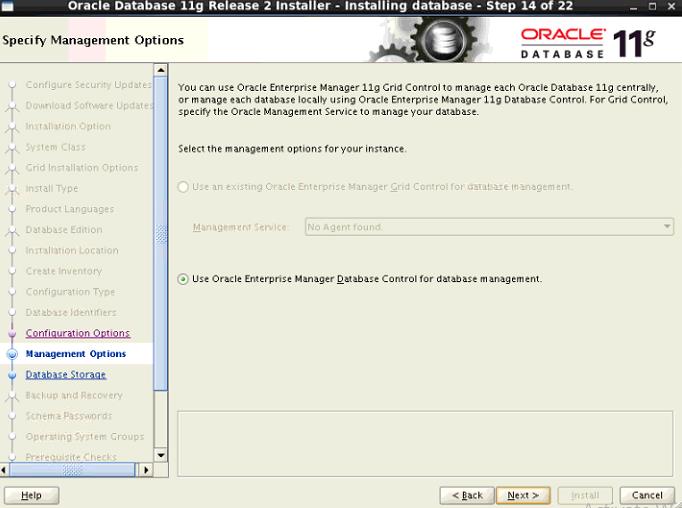Click scroll down arrow in steps panel
Viewport: 682px width, 508px height.
tap(161, 455)
